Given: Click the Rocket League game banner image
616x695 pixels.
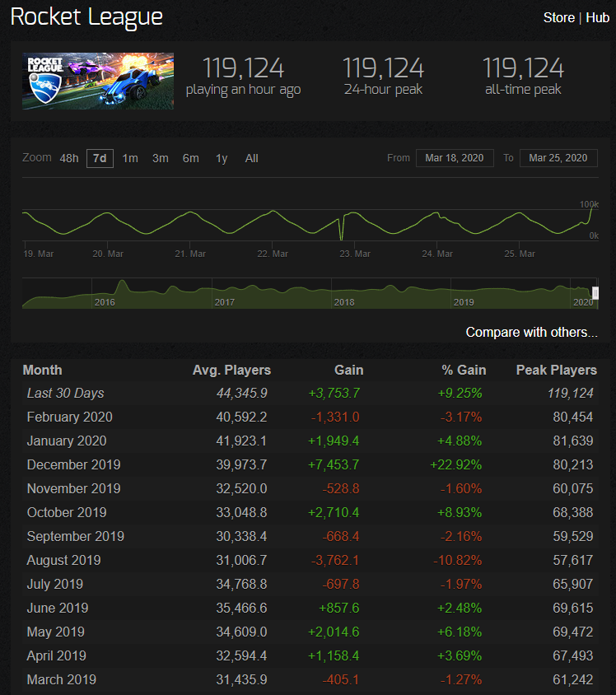Looking at the screenshot, I should pos(98,82).
